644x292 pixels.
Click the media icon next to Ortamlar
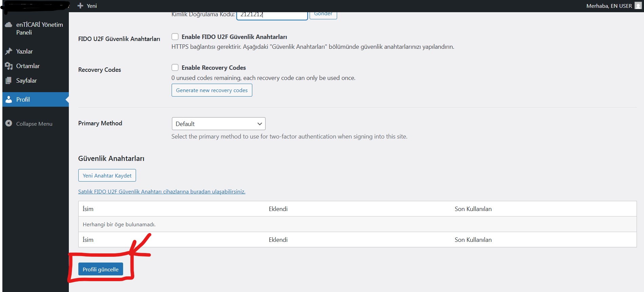coord(8,66)
